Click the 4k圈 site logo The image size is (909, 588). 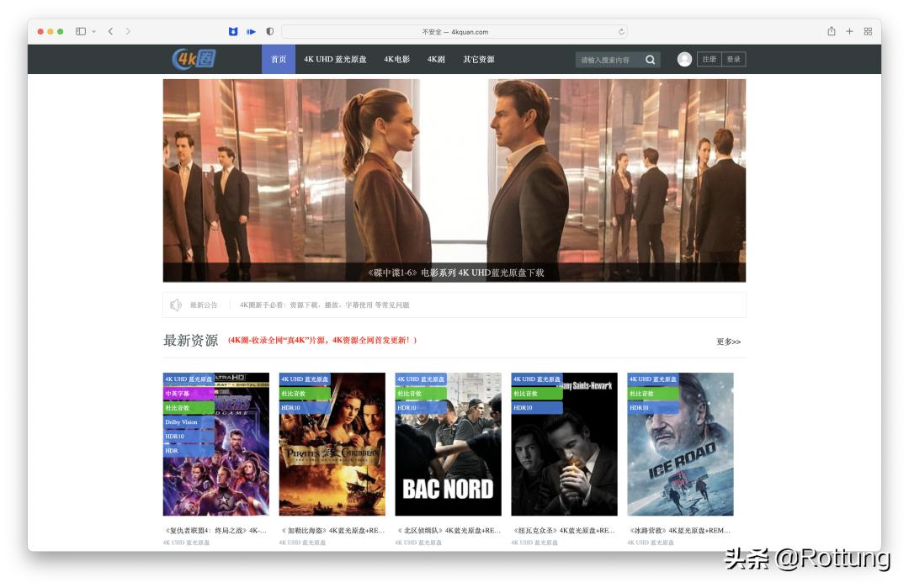194,59
